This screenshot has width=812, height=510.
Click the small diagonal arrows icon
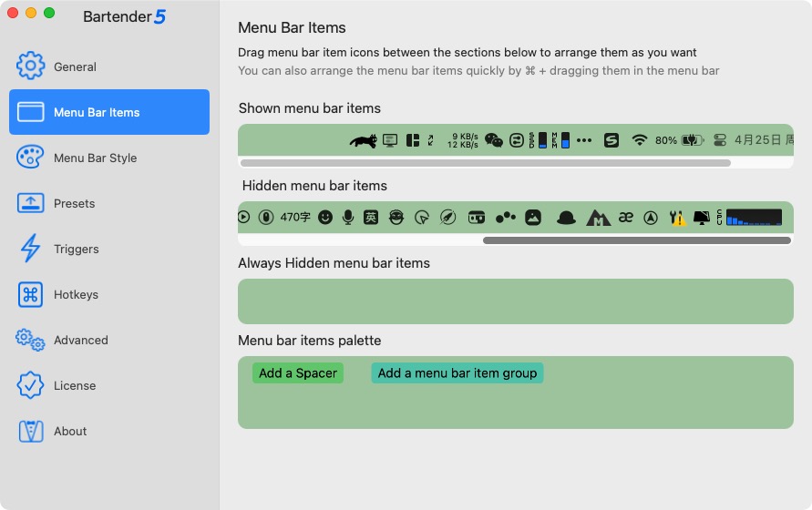[430, 140]
